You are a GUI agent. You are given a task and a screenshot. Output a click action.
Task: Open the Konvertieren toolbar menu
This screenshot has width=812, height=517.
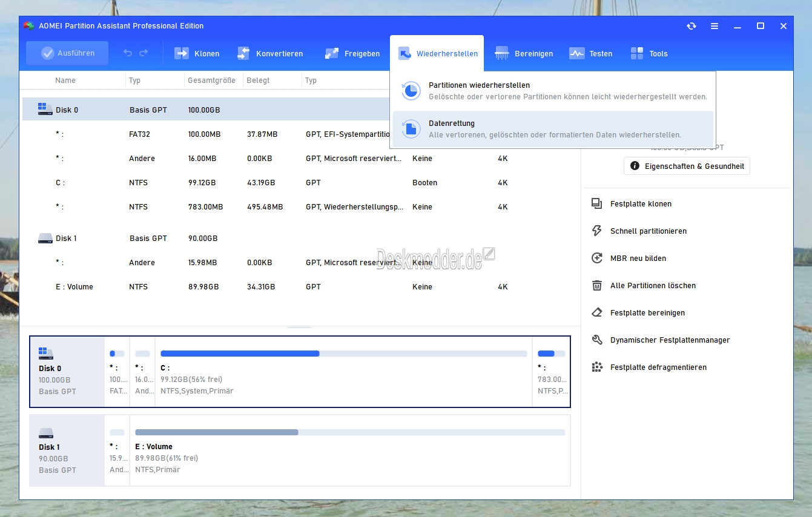[x=270, y=53]
